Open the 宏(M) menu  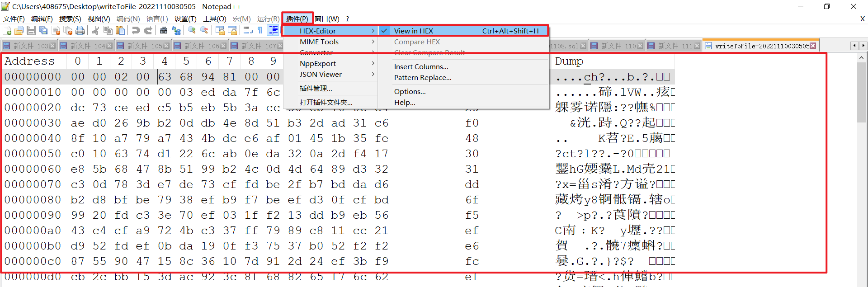241,19
